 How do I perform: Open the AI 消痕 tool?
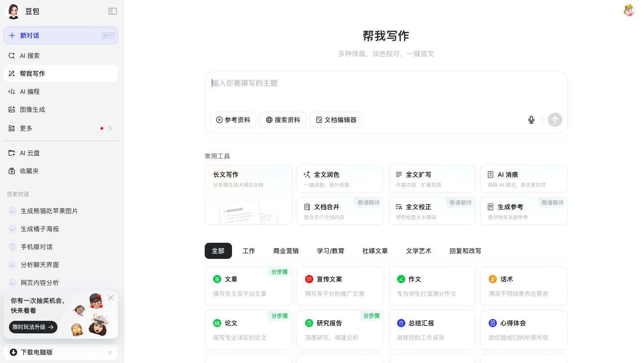(x=524, y=179)
